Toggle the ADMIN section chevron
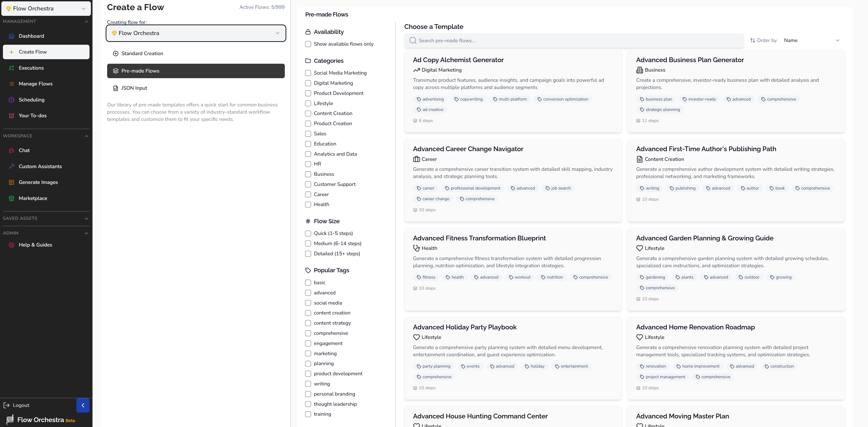The height and width of the screenshot is (427, 868). click(x=86, y=233)
